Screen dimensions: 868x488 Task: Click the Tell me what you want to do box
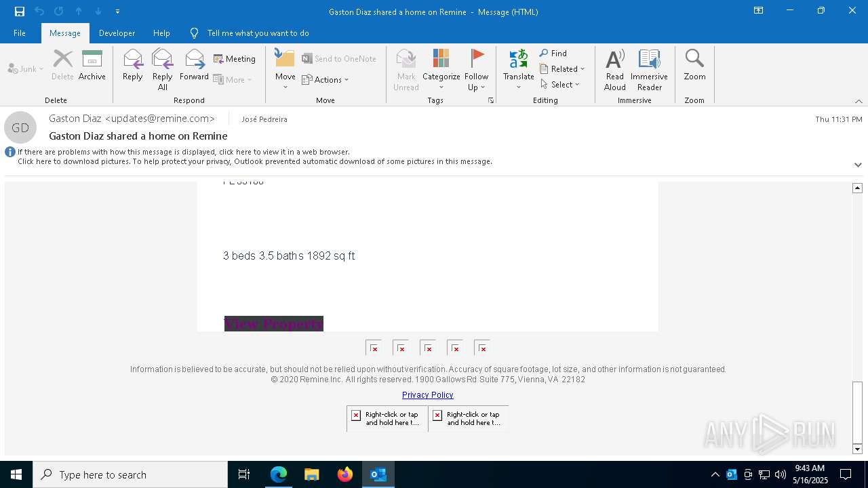258,33
